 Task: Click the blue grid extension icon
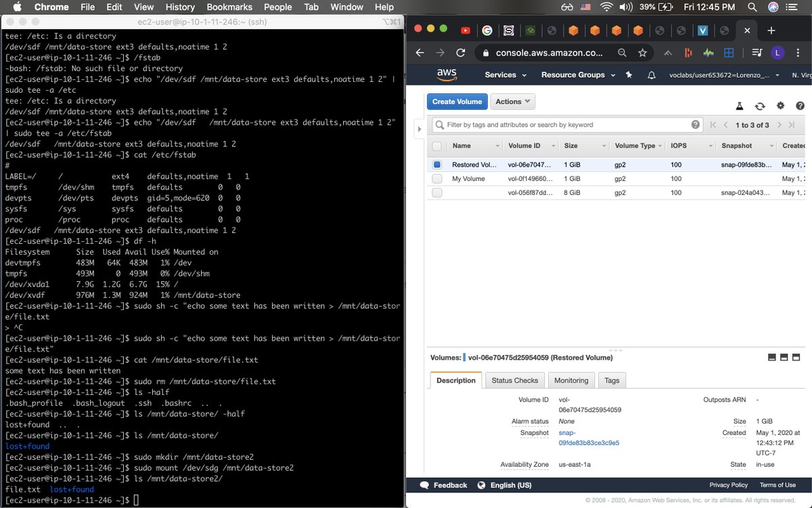pyautogui.click(x=729, y=53)
